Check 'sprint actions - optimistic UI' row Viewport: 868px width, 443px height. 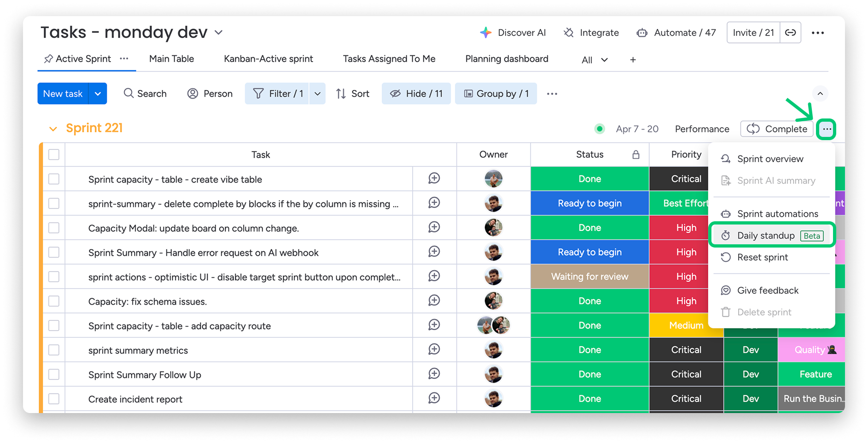tap(54, 277)
